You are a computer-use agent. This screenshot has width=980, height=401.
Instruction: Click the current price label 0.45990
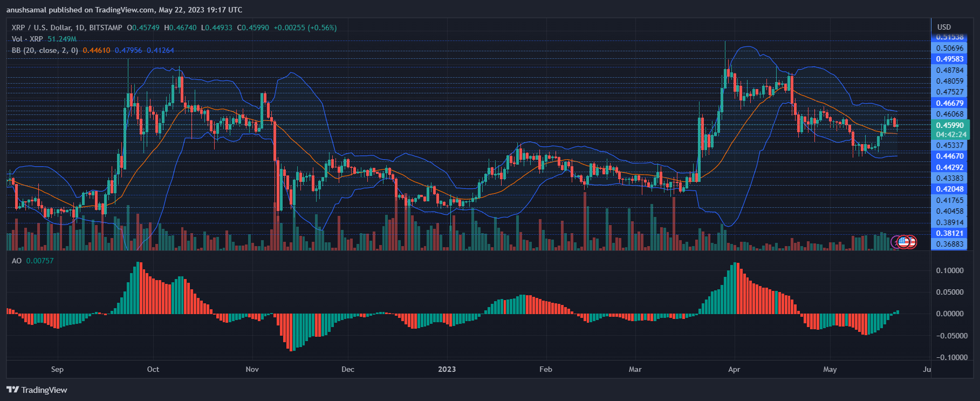(949, 125)
